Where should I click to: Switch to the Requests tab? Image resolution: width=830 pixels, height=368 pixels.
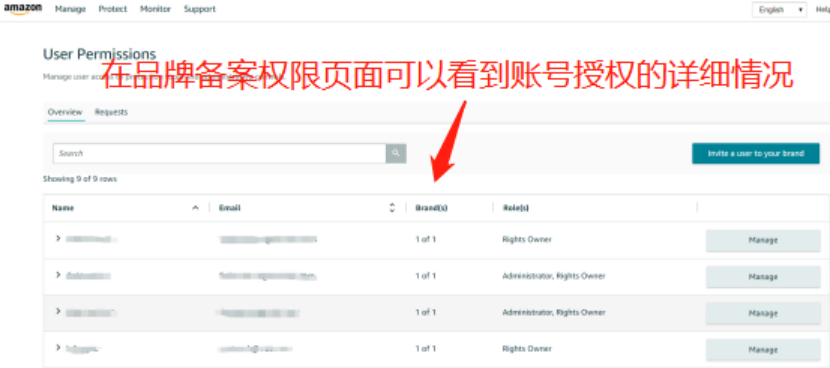111,112
